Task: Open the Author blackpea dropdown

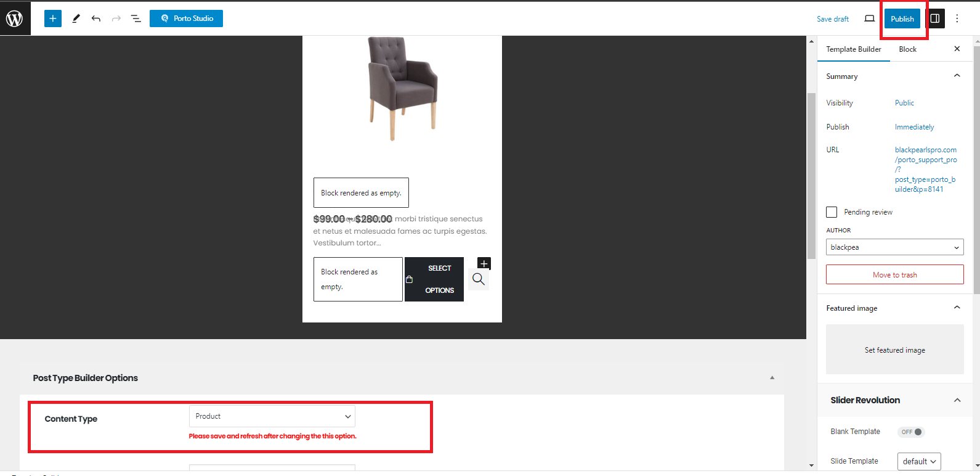Action: coord(894,247)
